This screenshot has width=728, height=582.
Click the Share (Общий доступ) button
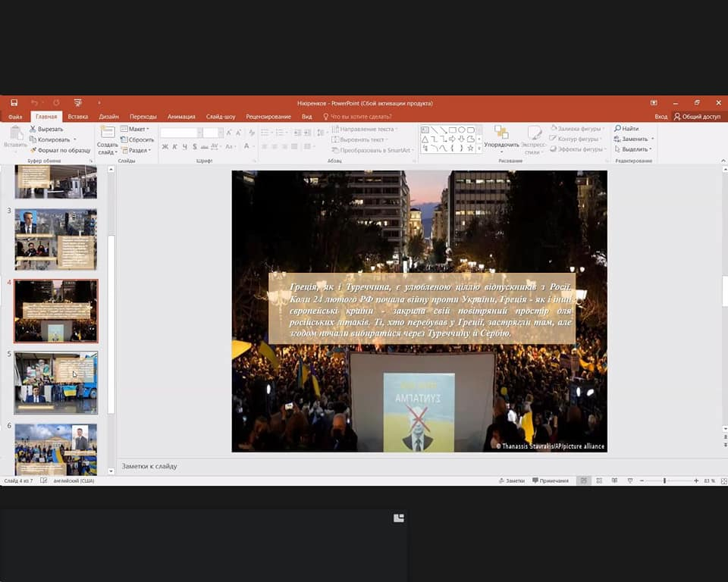pos(697,117)
